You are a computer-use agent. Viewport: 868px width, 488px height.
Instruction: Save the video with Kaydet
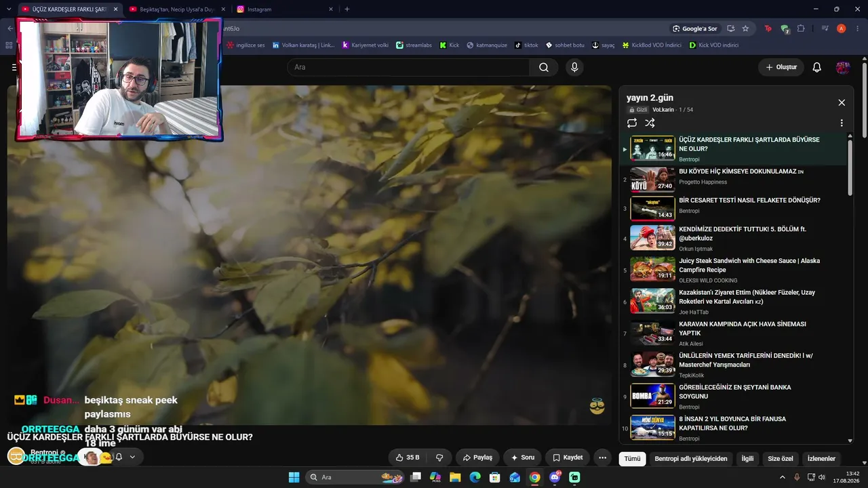tap(568, 457)
